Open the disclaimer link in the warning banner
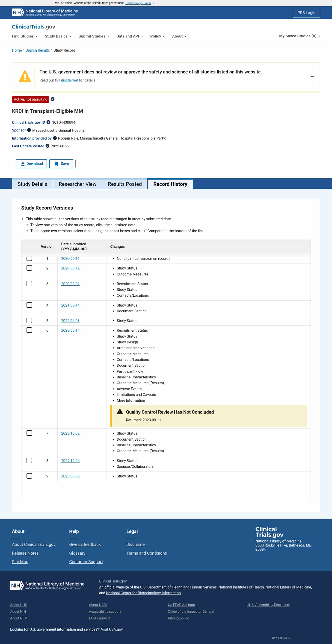 tap(70, 80)
